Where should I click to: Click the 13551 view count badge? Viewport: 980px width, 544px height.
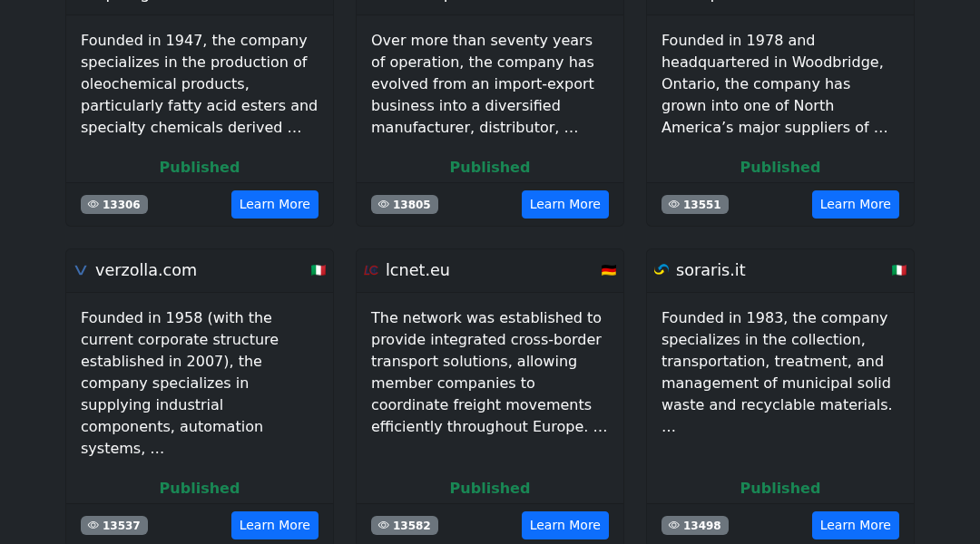[695, 204]
